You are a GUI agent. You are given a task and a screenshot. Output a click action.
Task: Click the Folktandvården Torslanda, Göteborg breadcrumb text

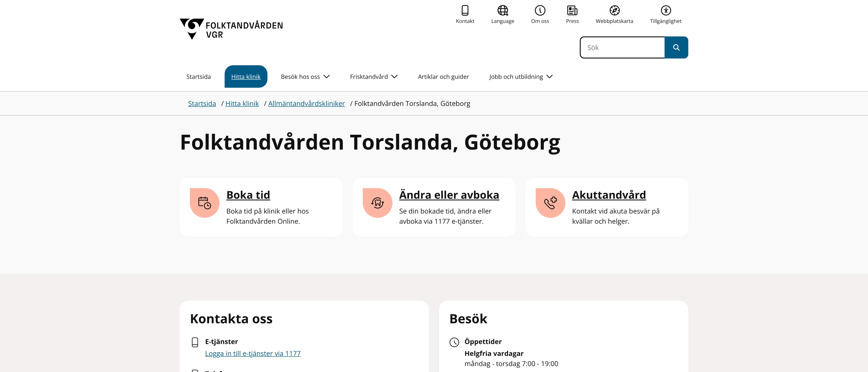(412, 103)
